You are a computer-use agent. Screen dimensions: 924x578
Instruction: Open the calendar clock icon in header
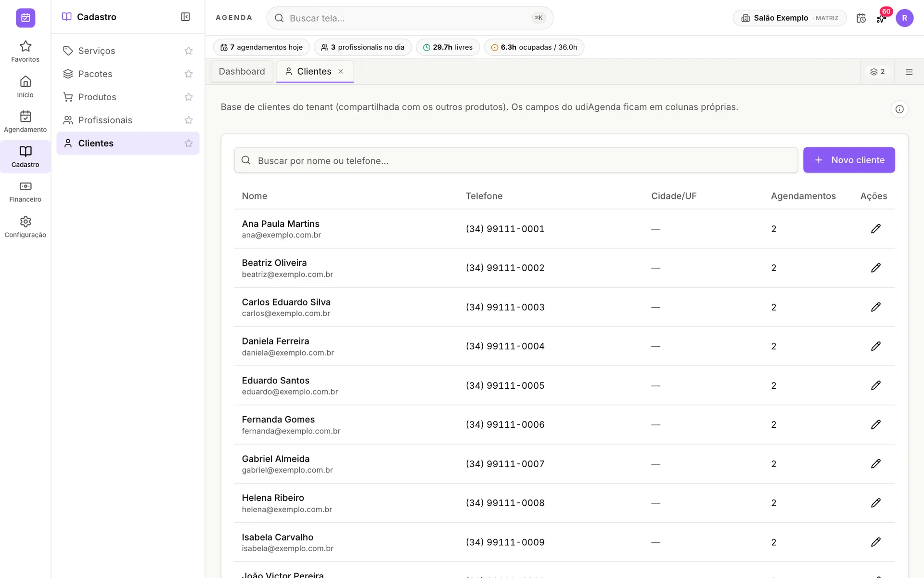(861, 18)
